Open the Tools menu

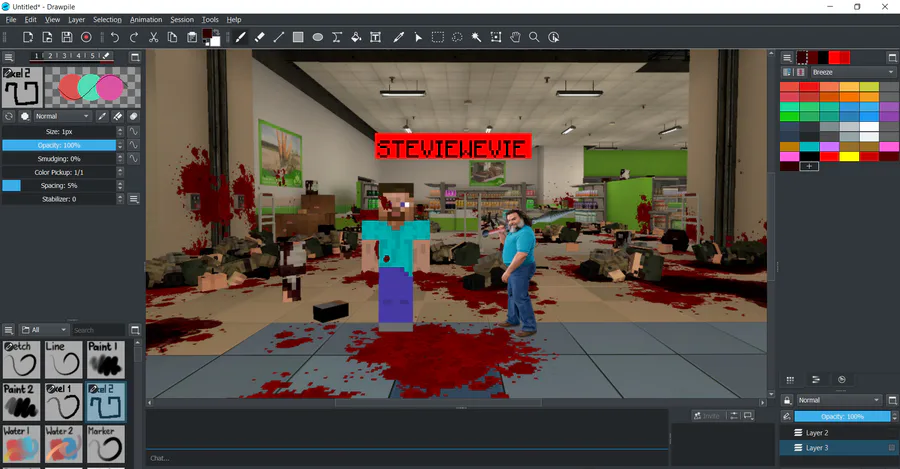tap(210, 20)
